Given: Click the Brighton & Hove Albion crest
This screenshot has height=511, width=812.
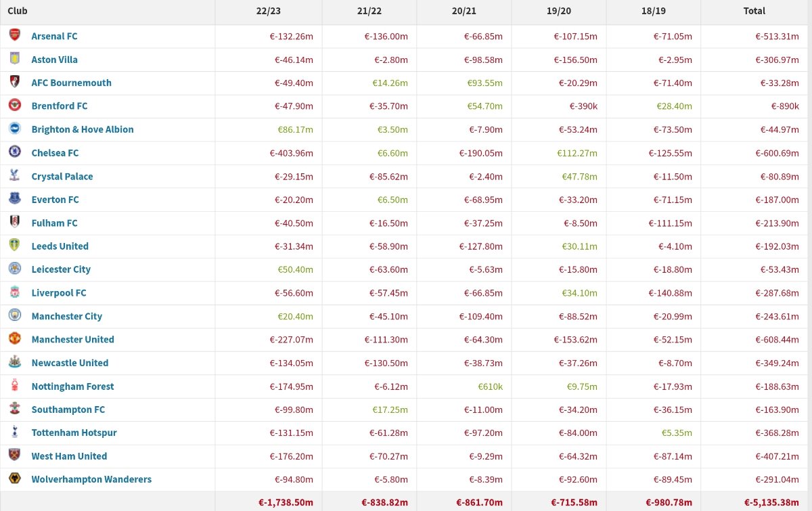Looking at the screenshot, I should [15, 129].
